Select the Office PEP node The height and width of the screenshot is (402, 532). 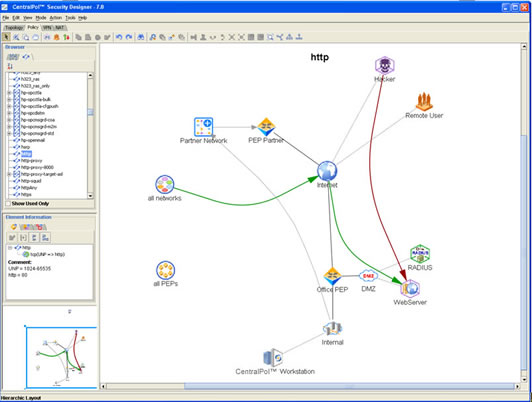[332, 276]
